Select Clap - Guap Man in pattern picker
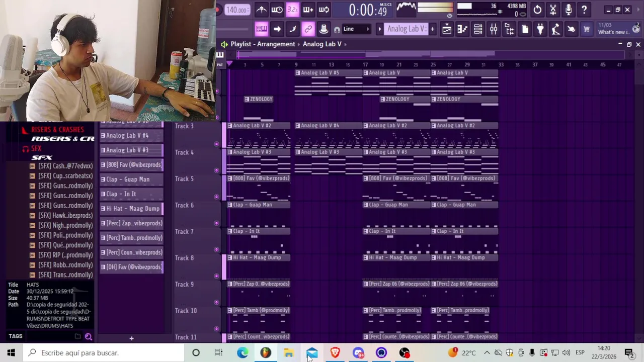644x362 pixels. (132, 179)
